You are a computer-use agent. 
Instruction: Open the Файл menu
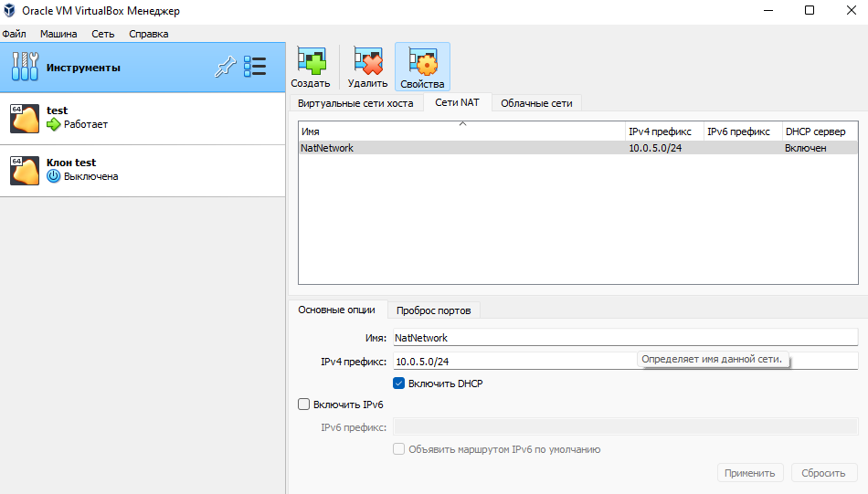click(14, 34)
